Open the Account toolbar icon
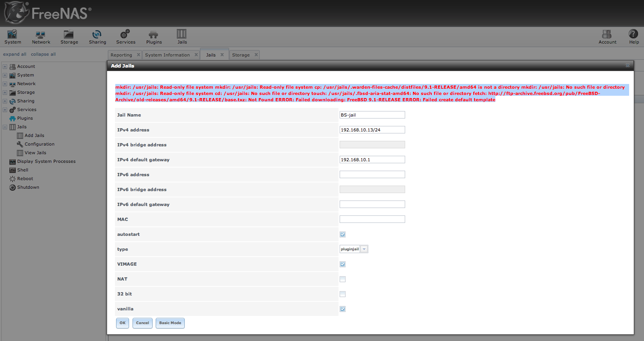The image size is (644, 341). tap(607, 37)
